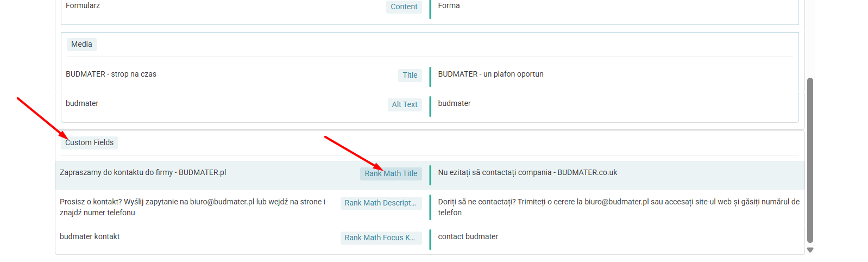
Task: Click the Rank Math Focus Keyword tag
Action: [381, 238]
